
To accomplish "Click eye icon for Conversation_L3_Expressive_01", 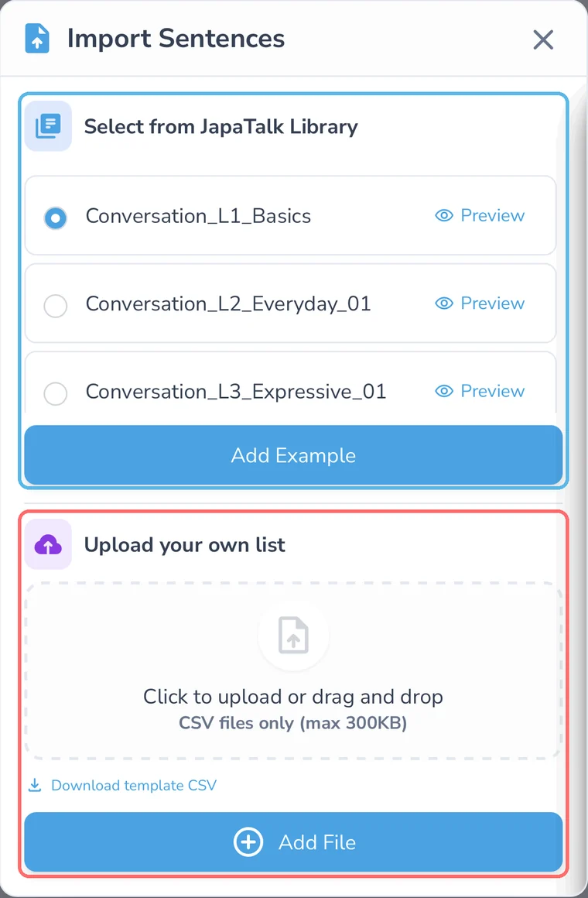I will pyautogui.click(x=444, y=391).
